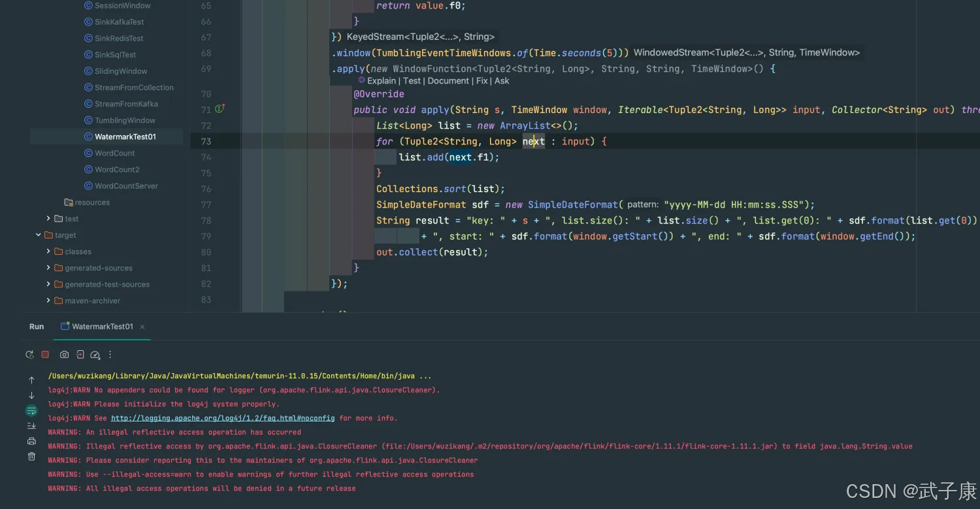Open the WordCount2 class in project tree
980x509 pixels.
[x=117, y=169]
